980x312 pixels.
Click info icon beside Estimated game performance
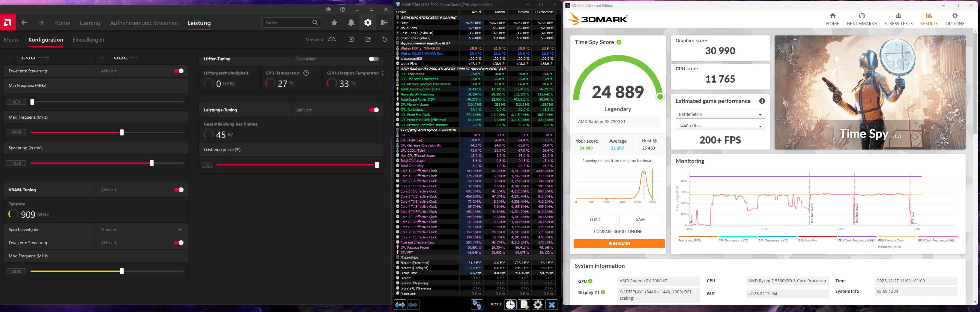762,101
